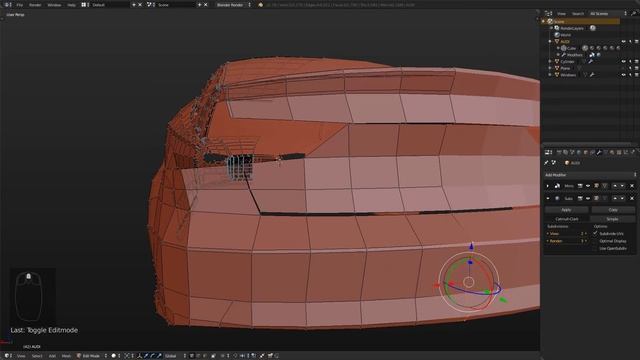Open the All Scenes outliner display dropdown
The height and width of the screenshot is (360, 640).
tap(608, 13)
